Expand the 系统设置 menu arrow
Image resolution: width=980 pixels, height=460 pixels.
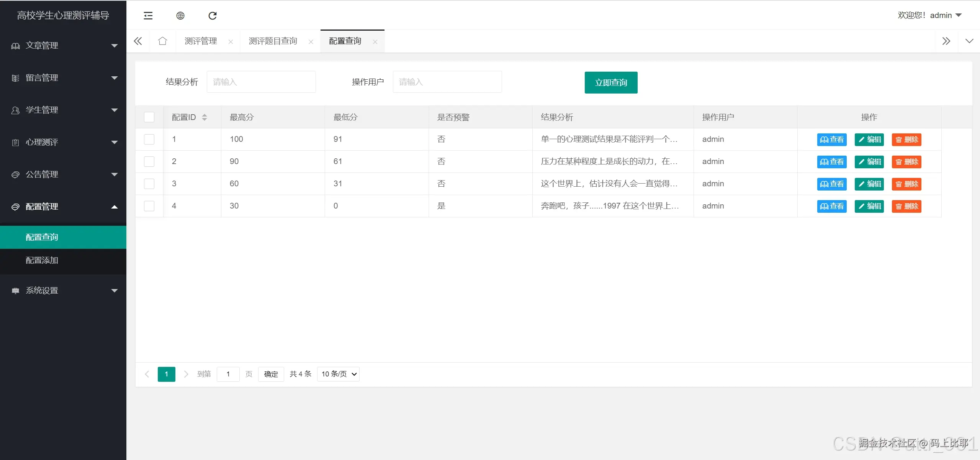click(x=114, y=291)
